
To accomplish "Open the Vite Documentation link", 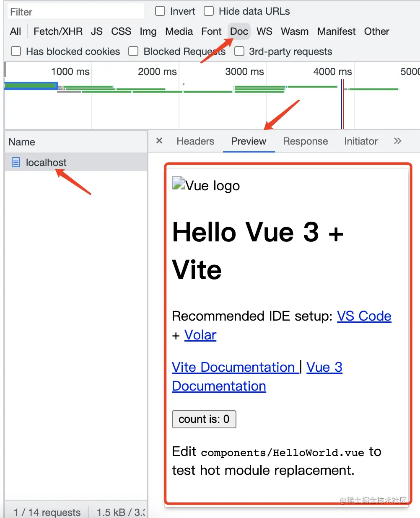I will 235,367.
